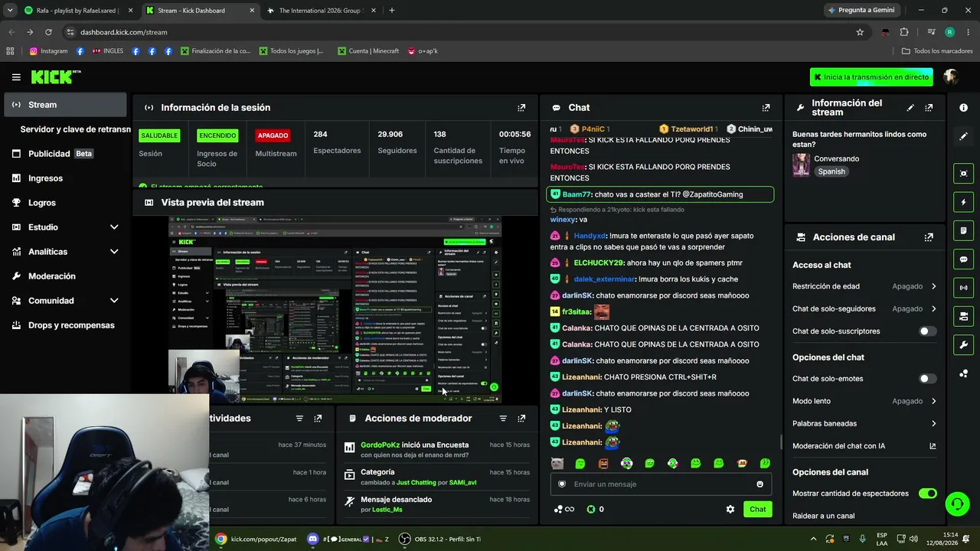The height and width of the screenshot is (551, 980).
Task: Open Cuenta | Minecraft bookmark
Action: click(367, 51)
